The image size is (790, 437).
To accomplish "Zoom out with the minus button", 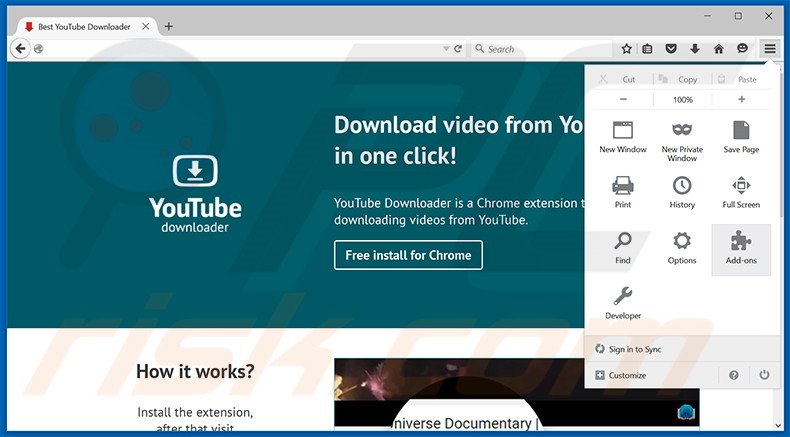I will (x=623, y=99).
